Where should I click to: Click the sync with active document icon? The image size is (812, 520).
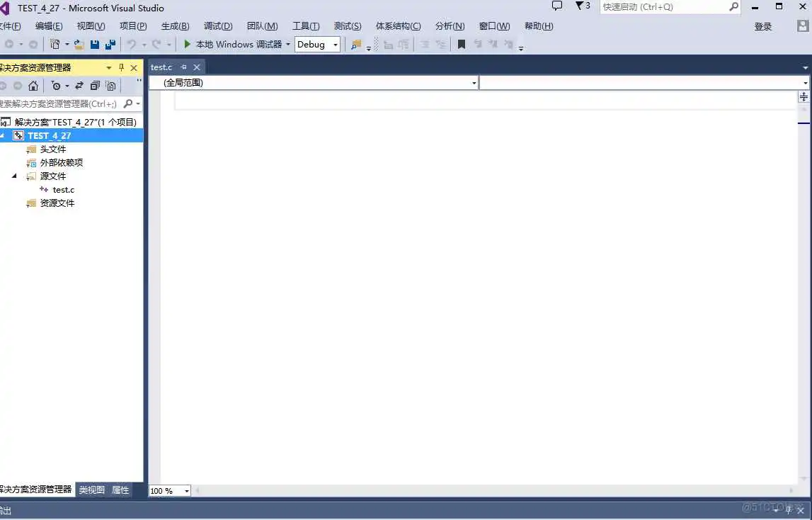coord(79,86)
